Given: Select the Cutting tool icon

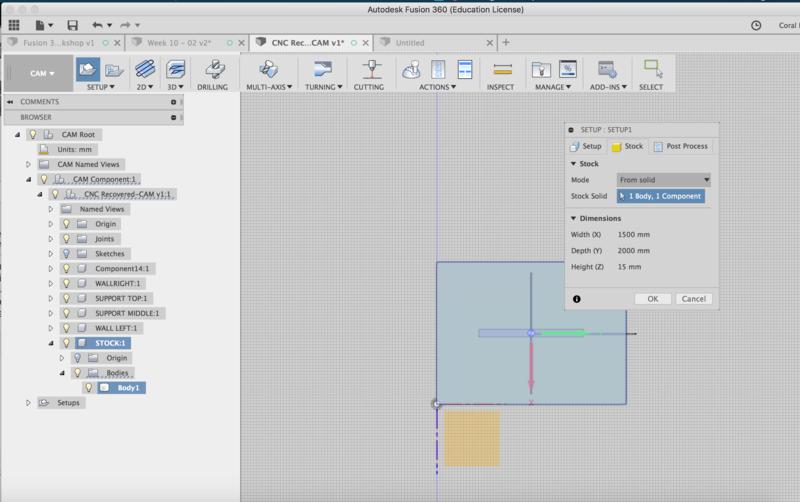Looking at the screenshot, I should tap(372, 69).
